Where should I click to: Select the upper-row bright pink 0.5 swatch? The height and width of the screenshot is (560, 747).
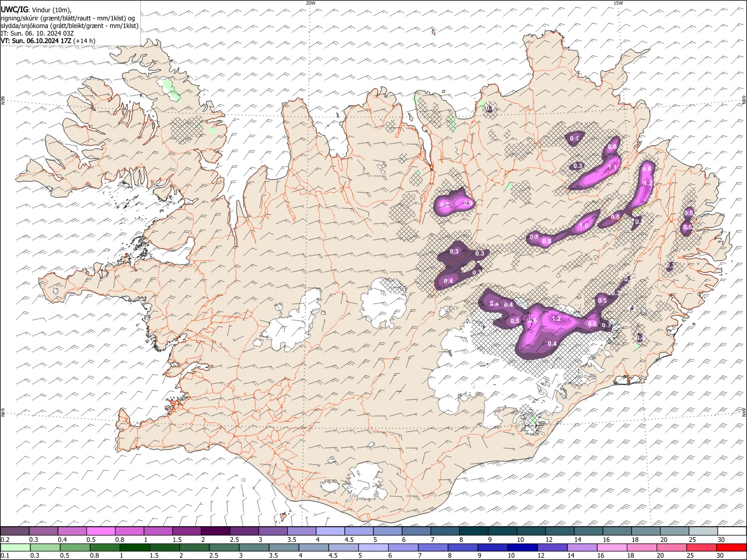[100, 531]
